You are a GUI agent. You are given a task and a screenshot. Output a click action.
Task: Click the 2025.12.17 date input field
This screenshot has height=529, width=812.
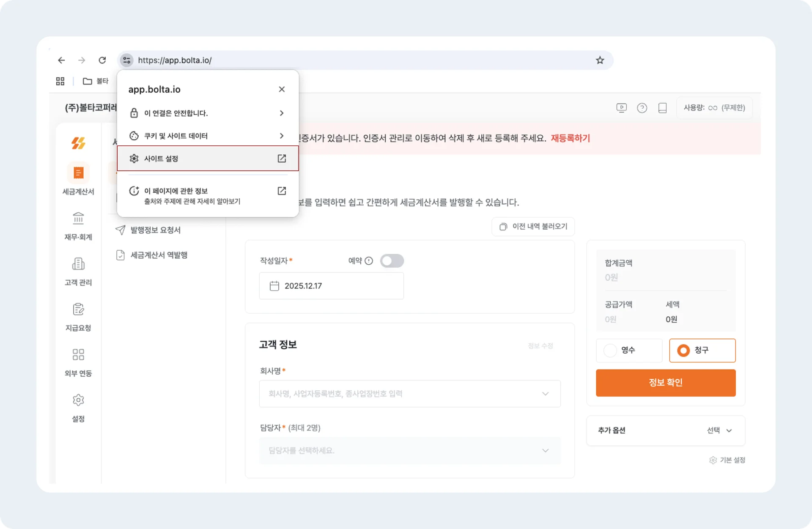332,285
